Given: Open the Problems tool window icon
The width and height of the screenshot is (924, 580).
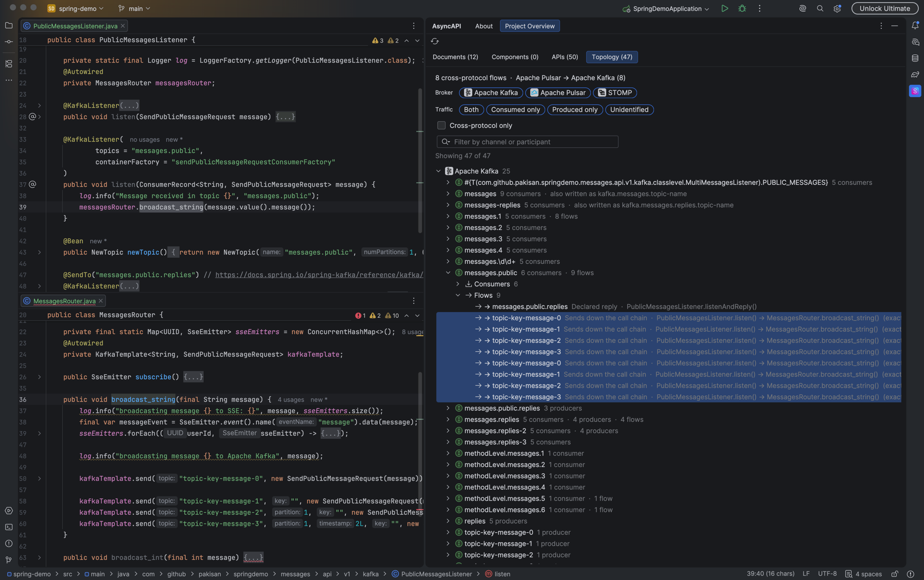Looking at the screenshot, I should 9,544.
